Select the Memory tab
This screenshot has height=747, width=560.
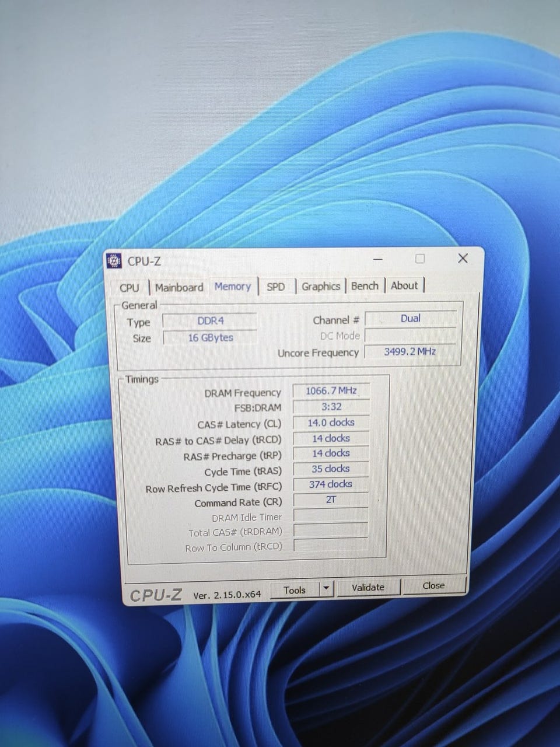click(x=233, y=287)
